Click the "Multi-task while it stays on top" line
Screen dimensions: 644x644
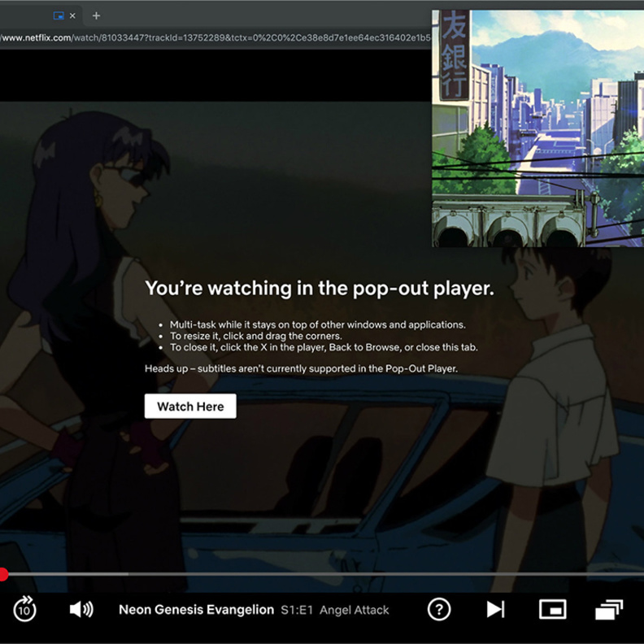[317, 324]
